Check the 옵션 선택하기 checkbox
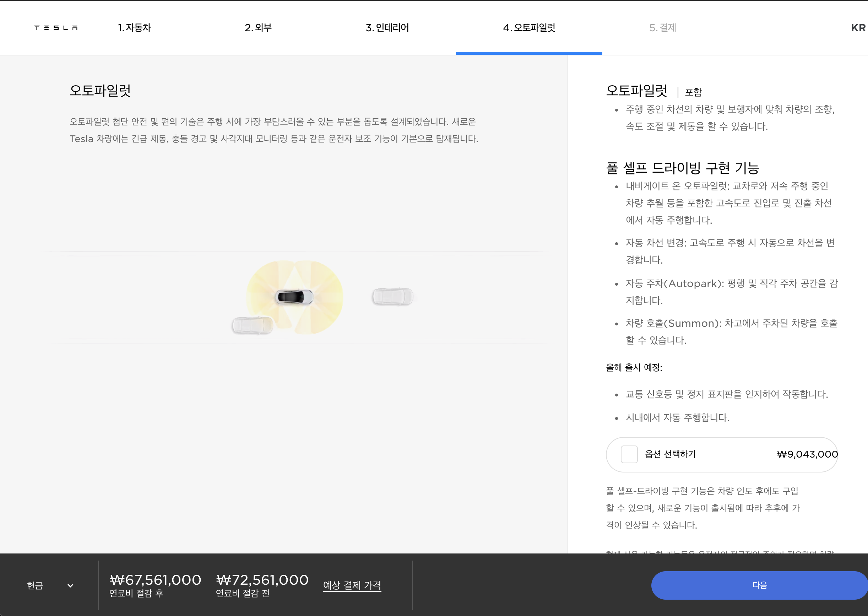This screenshot has width=868, height=616. [x=629, y=454]
